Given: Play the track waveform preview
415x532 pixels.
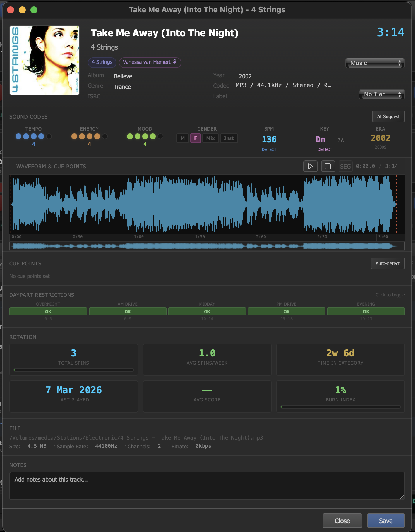Looking at the screenshot, I should click(310, 166).
